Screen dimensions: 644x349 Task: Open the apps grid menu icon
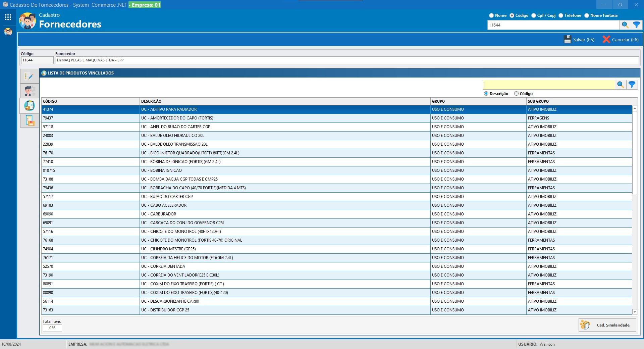(8, 17)
